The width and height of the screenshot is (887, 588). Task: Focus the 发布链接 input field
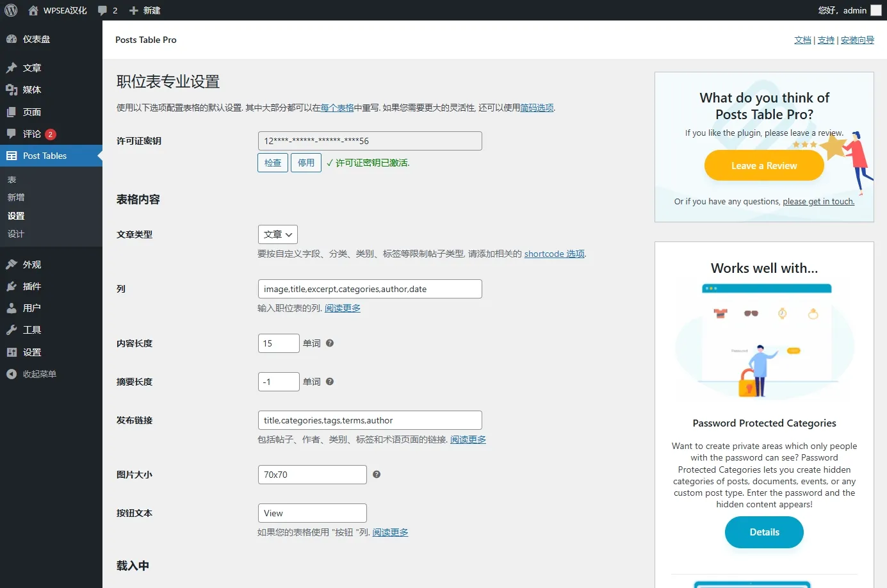(x=370, y=420)
